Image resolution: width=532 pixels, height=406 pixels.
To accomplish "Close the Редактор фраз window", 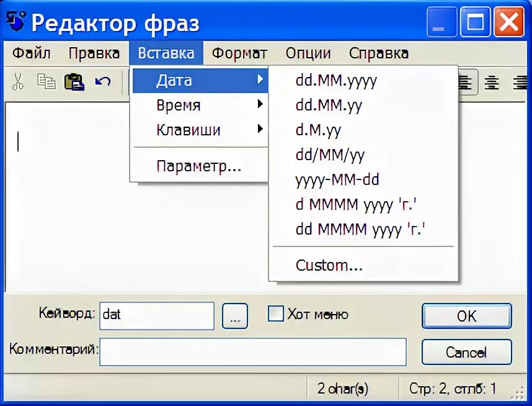I will click(x=508, y=22).
